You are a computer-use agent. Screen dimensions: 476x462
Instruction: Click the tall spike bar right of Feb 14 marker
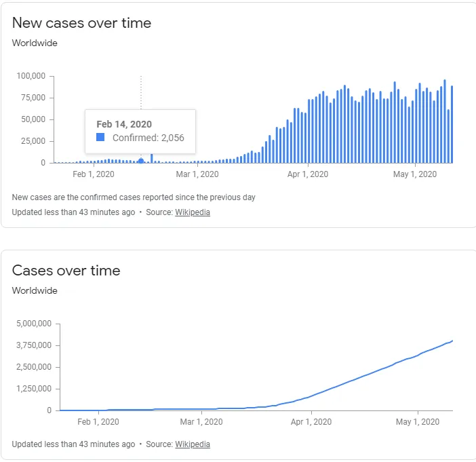coord(152,158)
